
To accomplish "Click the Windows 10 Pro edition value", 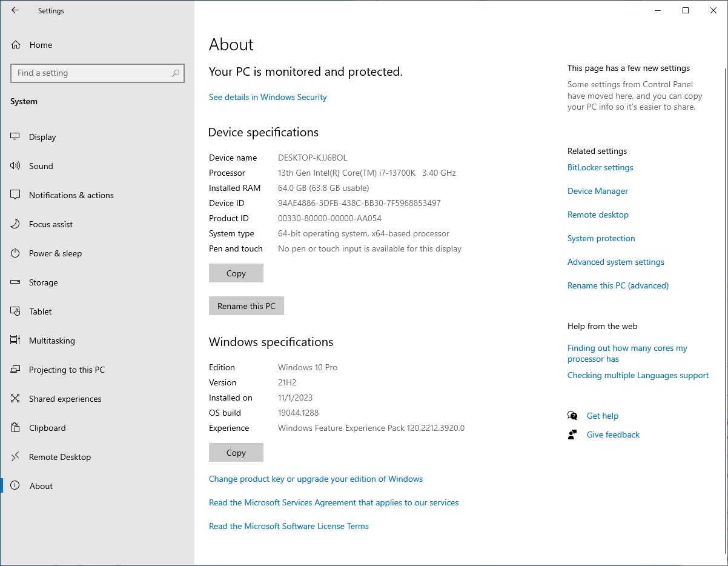I will tap(308, 367).
